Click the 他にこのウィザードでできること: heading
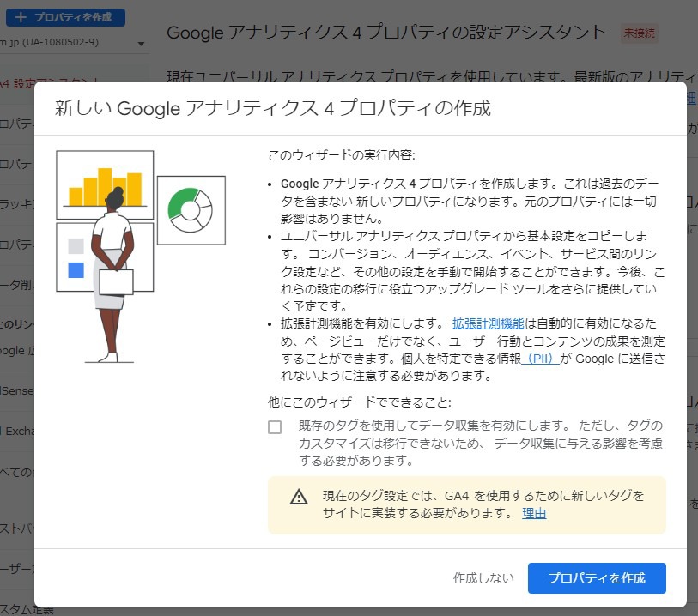The image size is (698, 616). tap(359, 402)
